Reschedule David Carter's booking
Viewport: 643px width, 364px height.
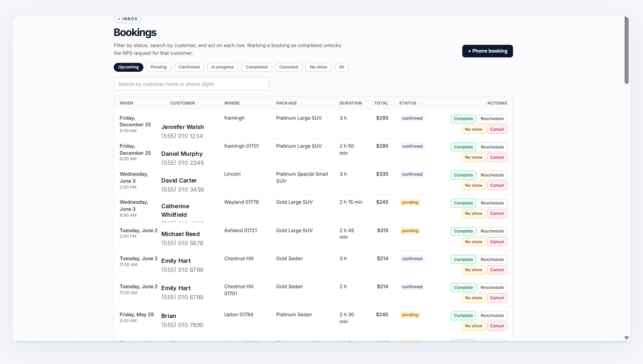click(x=492, y=175)
